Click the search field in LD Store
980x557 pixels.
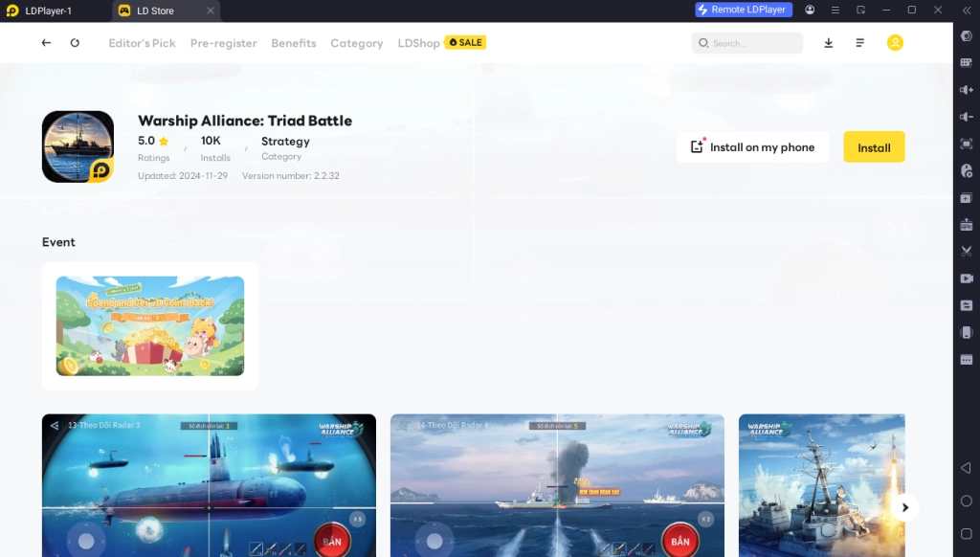coord(746,43)
